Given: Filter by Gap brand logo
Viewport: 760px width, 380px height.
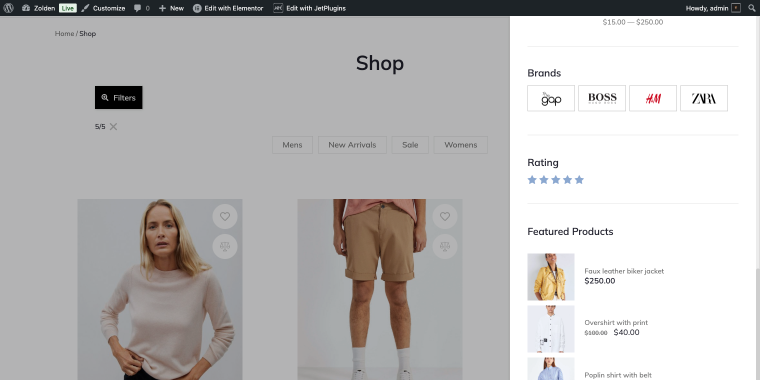Looking at the screenshot, I should (x=551, y=98).
